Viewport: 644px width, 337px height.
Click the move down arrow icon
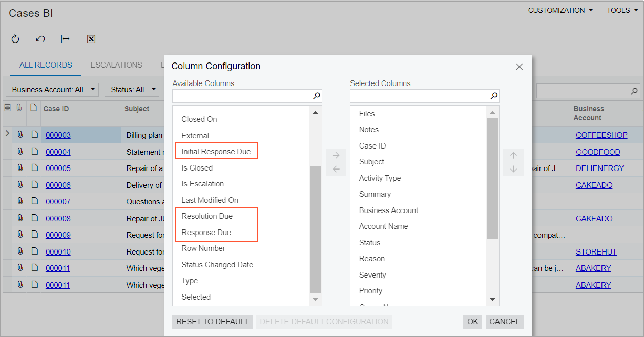point(513,170)
